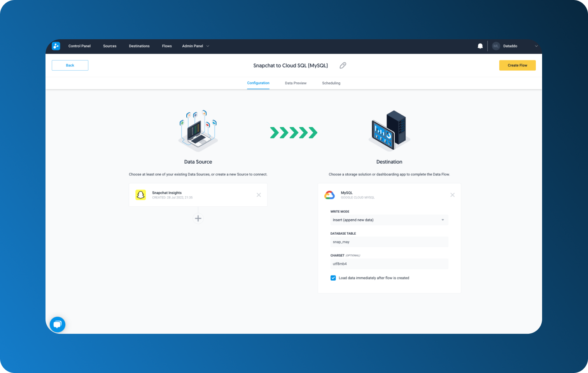Click the Load data immediately label

(374, 278)
